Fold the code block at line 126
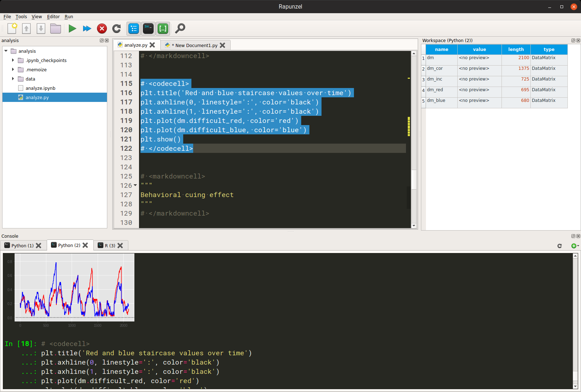Image resolution: width=581 pixels, height=392 pixels. (x=135, y=185)
